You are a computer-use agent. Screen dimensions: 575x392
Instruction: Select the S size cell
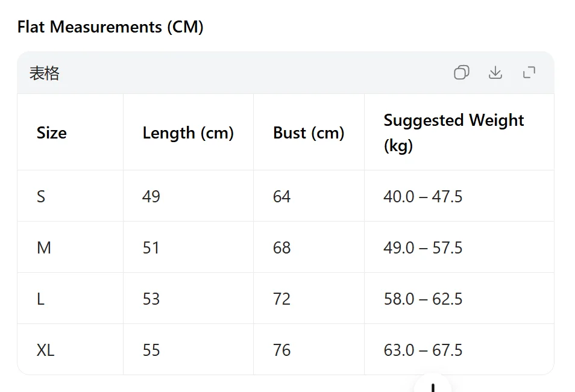41,196
